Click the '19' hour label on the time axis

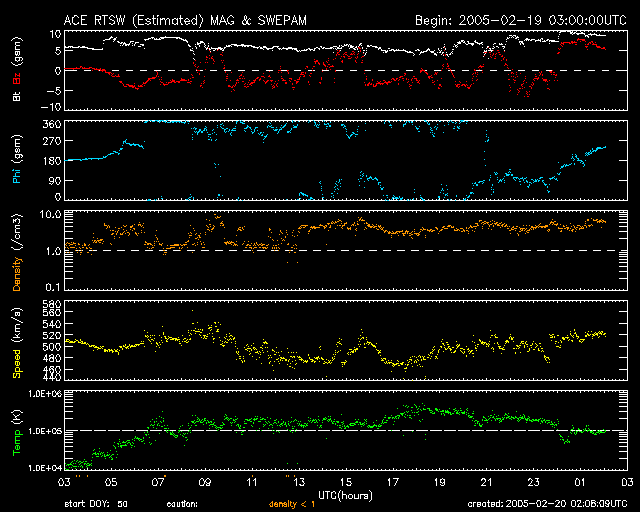[x=440, y=482]
